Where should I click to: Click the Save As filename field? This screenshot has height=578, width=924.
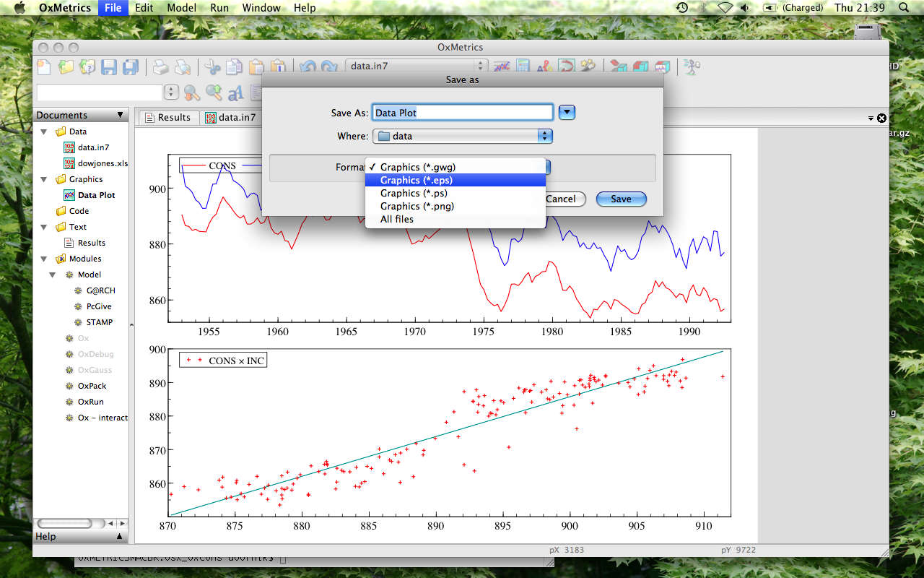click(463, 113)
